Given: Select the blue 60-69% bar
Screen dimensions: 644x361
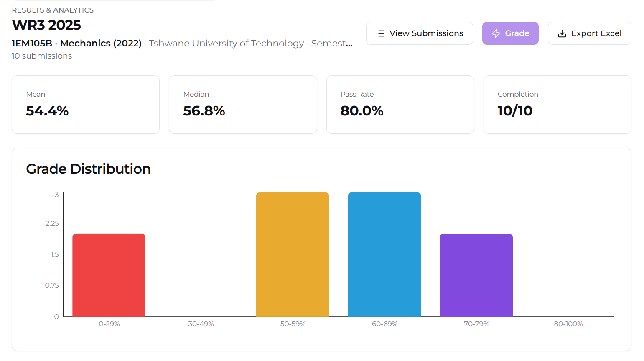Looking at the screenshot, I should pyautogui.click(x=384, y=254).
